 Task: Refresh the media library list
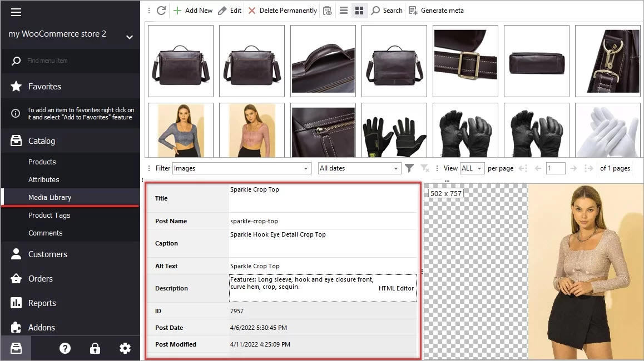161,10
